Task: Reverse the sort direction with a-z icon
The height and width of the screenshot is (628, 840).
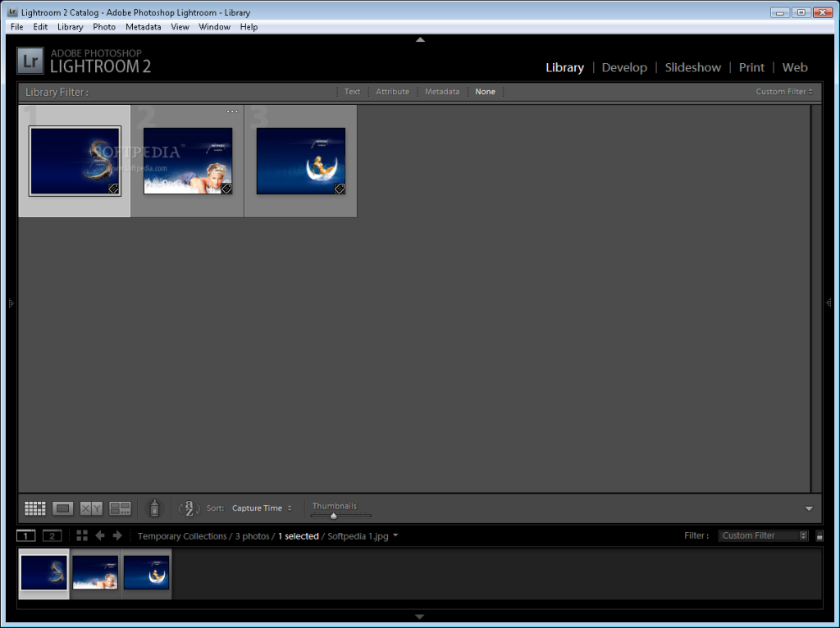Action: tap(189, 508)
